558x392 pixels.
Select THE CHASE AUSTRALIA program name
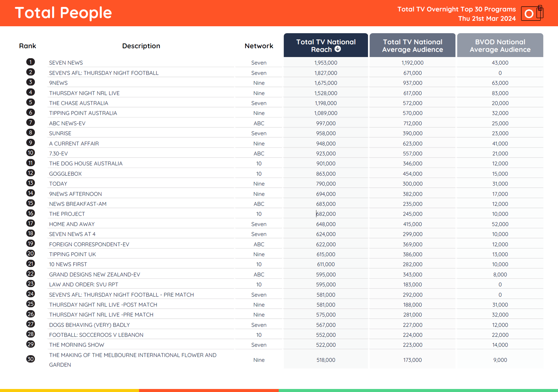(x=78, y=103)
